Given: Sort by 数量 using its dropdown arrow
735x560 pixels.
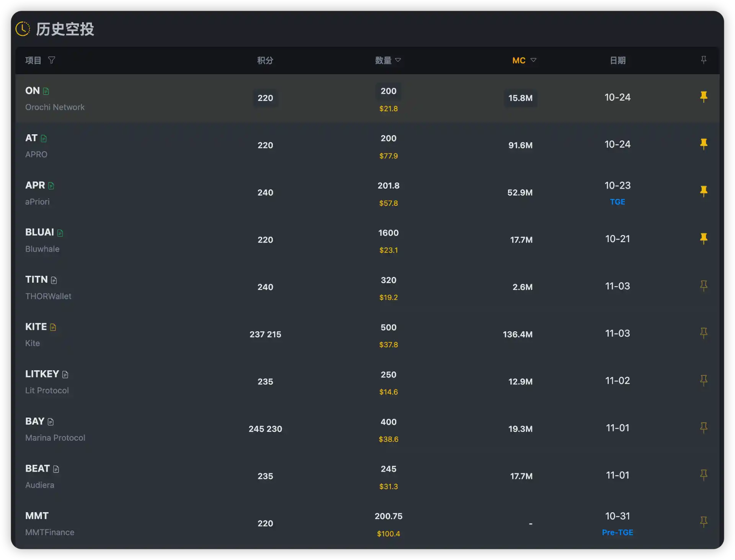Looking at the screenshot, I should click(x=398, y=60).
